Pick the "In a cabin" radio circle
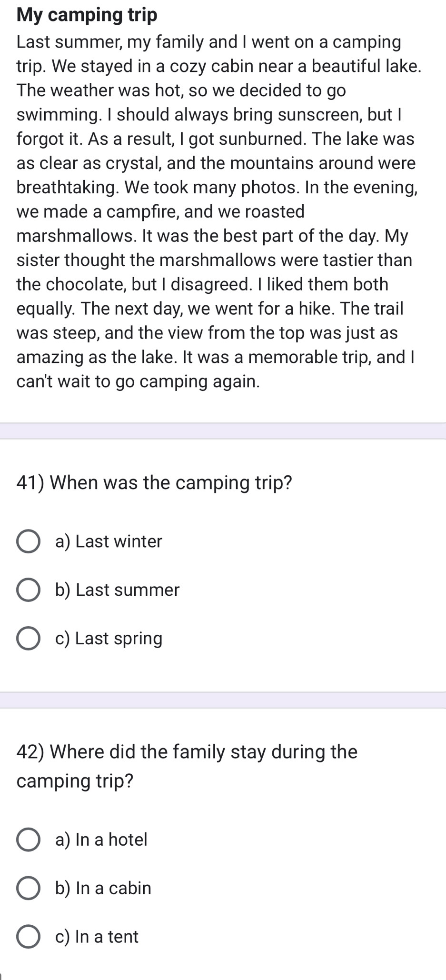 (28, 888)
